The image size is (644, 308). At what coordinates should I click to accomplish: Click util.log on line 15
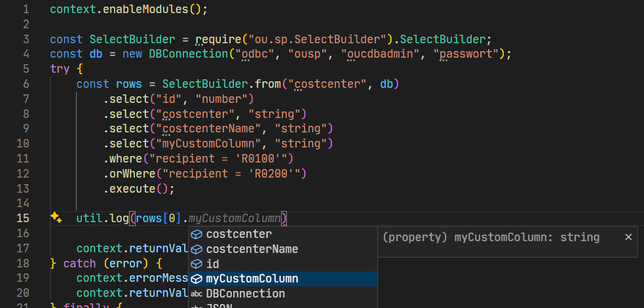tap(103, 218)
